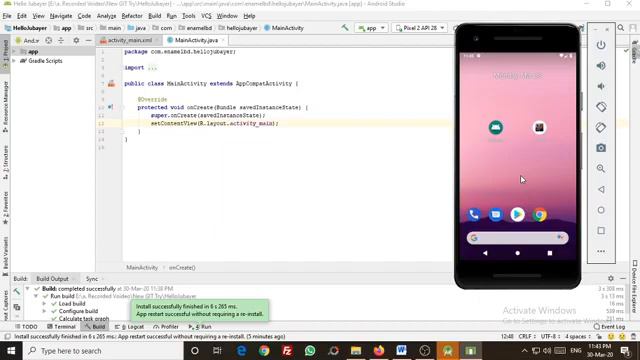Click emulator sidebar Overview square
The image size is (640, 360).
(601, 231)
